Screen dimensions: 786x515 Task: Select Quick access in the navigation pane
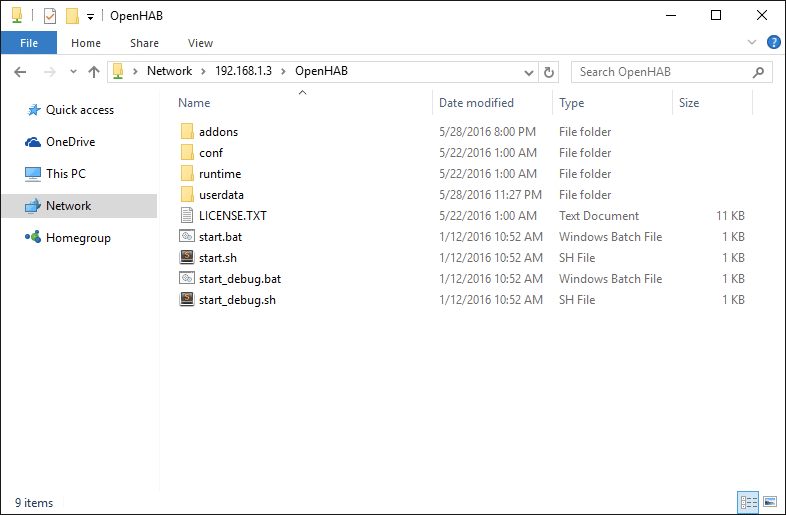[x=80, y=110]
